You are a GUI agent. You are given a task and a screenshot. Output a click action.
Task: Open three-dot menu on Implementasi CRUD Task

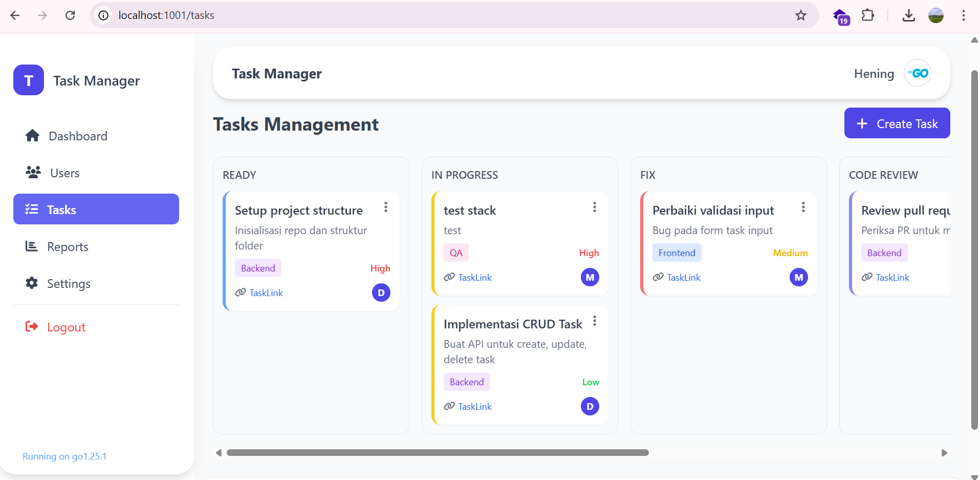(594, 321)
